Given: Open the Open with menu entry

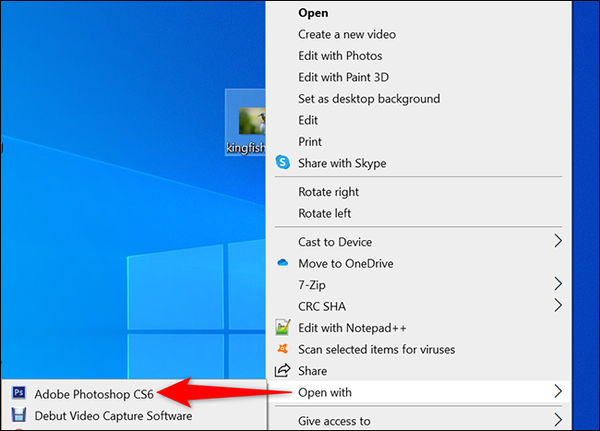Looking at the screenshot, I should 419,392.
